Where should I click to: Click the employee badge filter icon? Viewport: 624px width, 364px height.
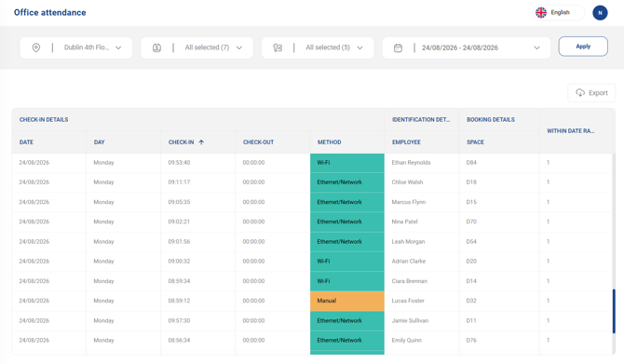(x=156, y=47)
